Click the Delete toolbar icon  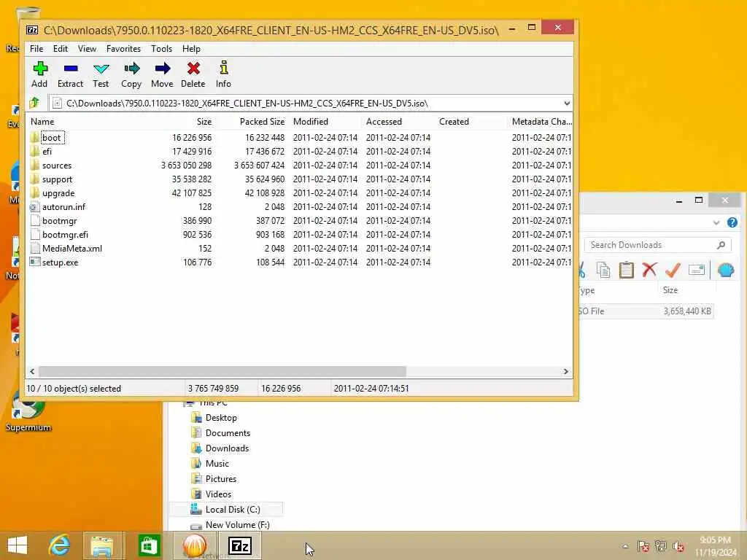coord(193,74)
